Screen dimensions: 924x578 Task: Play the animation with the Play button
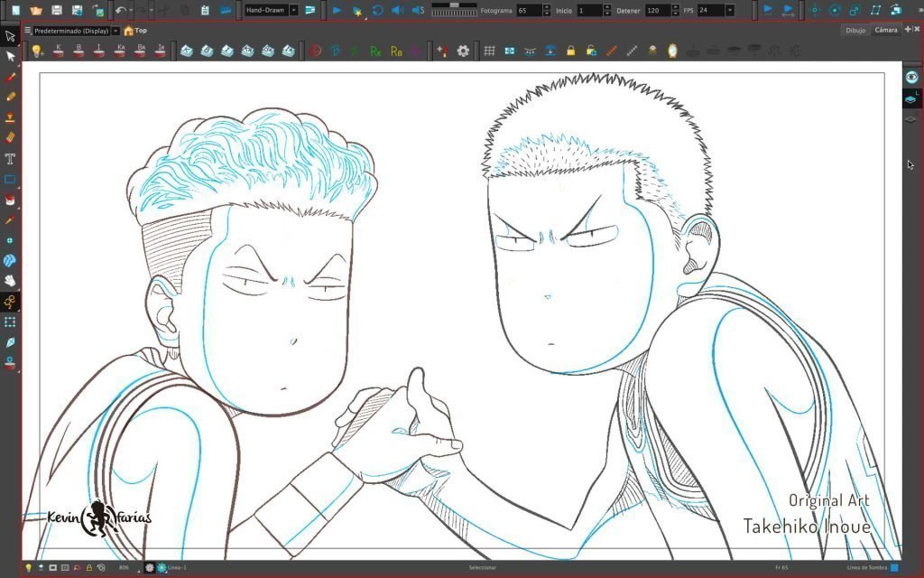coord(337,10)
